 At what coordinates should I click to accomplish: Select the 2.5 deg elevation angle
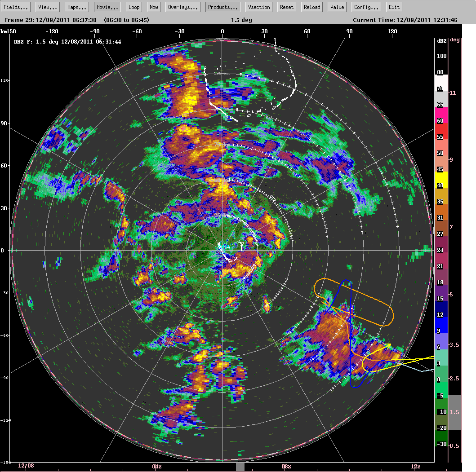454,379
